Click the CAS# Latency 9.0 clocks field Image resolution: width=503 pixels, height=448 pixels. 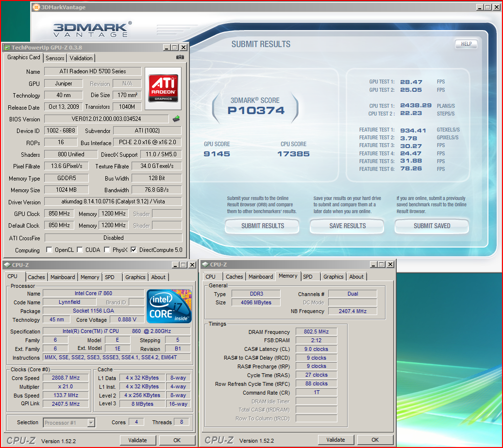pyautogui.click(x=316, y=349)
